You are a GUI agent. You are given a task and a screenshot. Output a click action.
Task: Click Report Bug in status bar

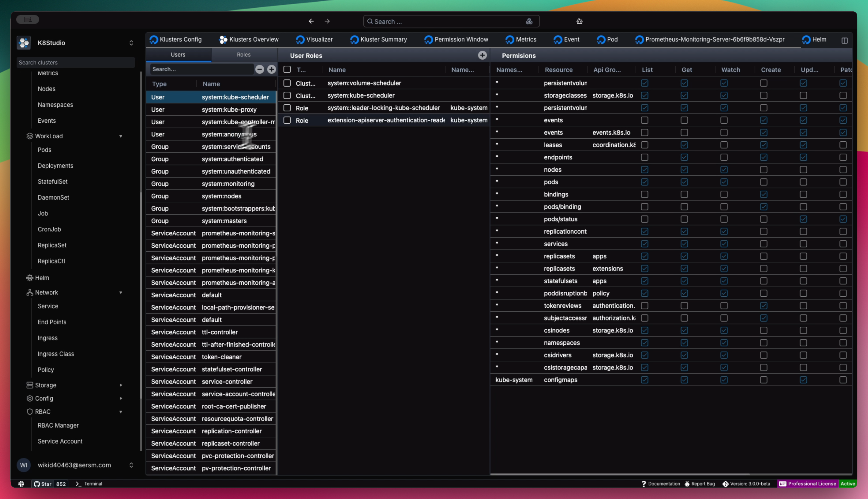[x=700, y=484]
